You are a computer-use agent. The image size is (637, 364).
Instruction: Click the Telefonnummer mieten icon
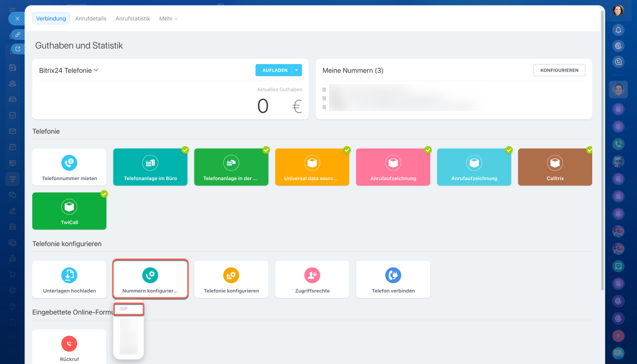[69, 163]
